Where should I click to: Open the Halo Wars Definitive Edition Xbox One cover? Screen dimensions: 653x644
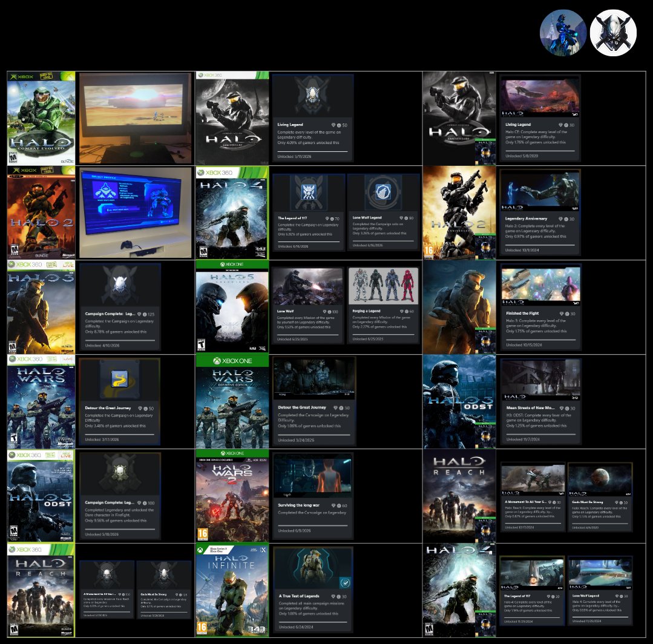click(x=232, y=402)
